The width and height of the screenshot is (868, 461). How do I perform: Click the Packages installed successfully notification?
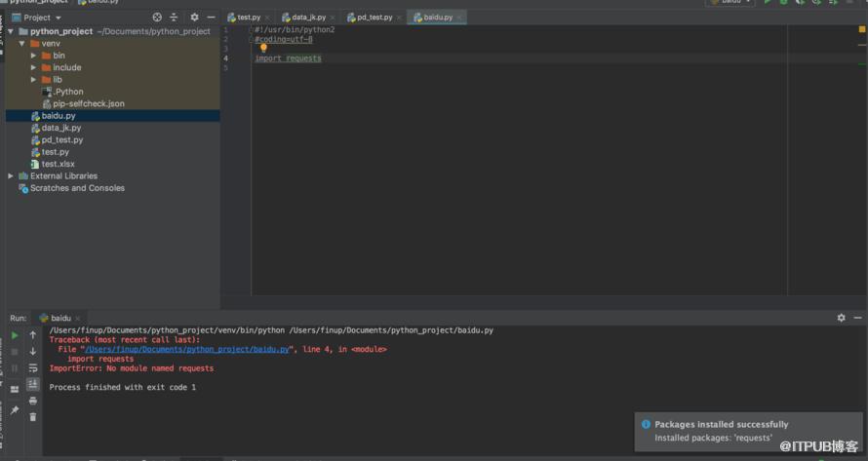748,431
